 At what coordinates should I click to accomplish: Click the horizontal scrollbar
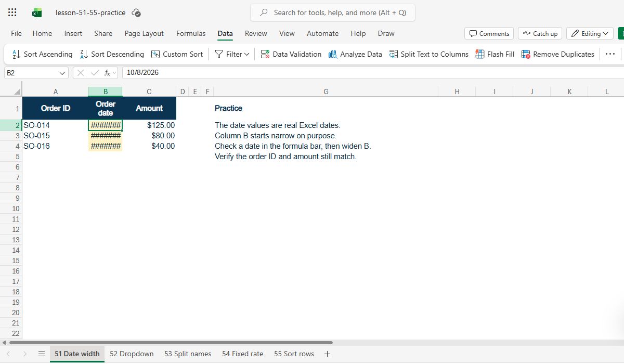171,343
